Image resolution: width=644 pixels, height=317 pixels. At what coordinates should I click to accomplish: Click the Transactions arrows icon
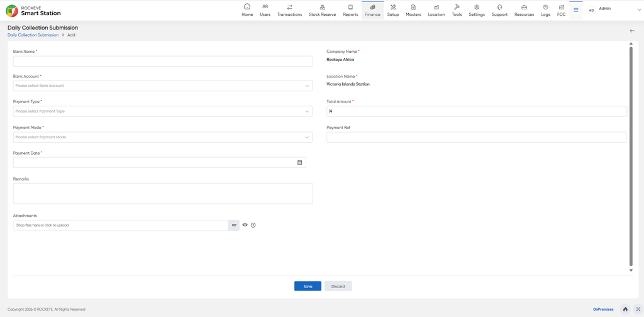(289, 7)
